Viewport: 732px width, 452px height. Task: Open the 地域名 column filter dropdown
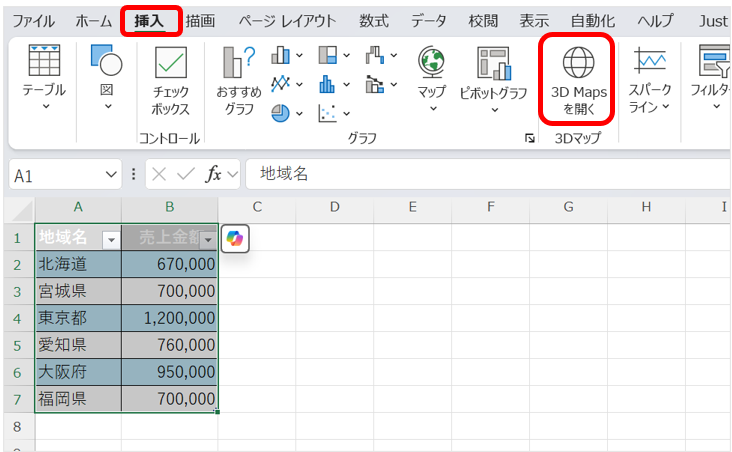click(x=111, y=240)
